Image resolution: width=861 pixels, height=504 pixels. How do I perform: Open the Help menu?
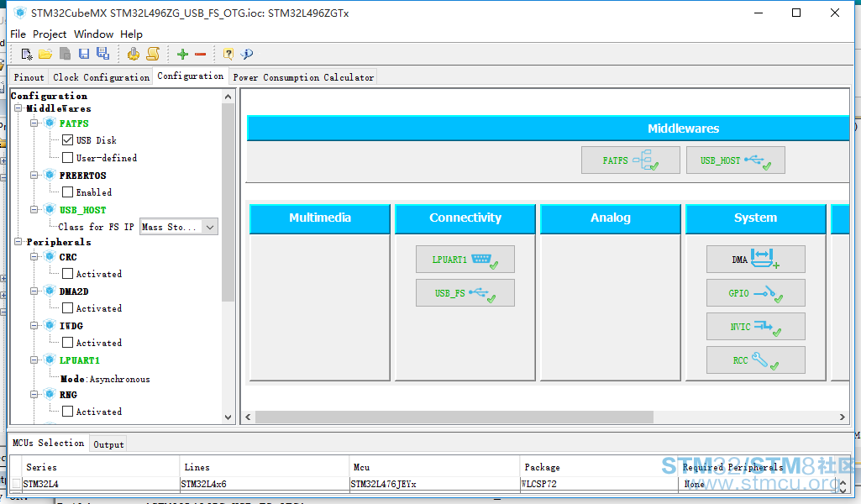pyautogui.click(x=131, y=34)
